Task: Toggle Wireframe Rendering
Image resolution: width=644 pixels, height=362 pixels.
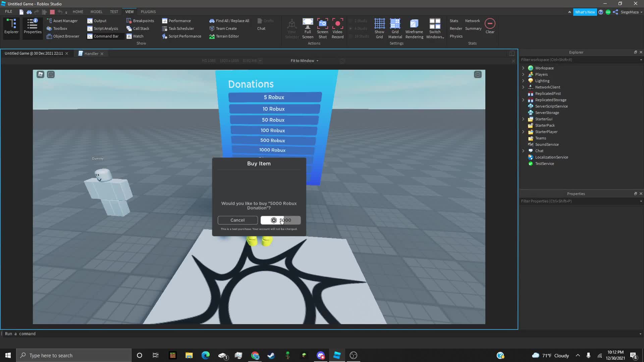Action: [414, 28]
